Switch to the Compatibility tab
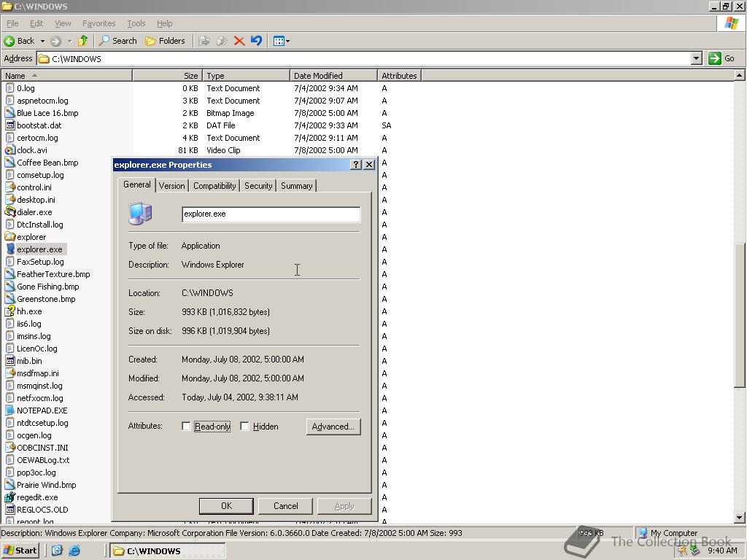The width and height of the screenshot is (747, 560). click(x=214, y=186)
